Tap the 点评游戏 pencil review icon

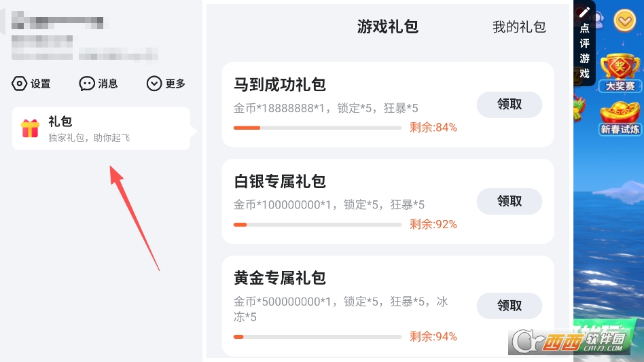click(585, 13)
